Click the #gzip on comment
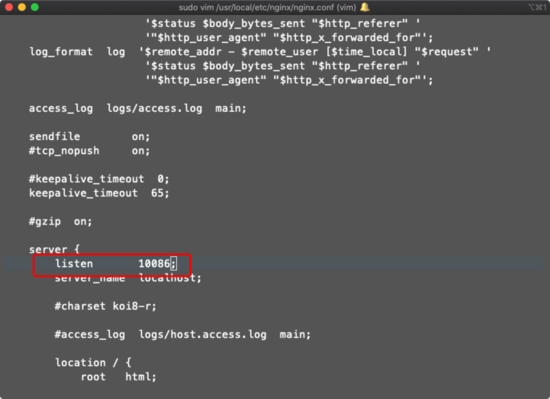The height and width of the screenshot is (399, 550). point(60,222)
